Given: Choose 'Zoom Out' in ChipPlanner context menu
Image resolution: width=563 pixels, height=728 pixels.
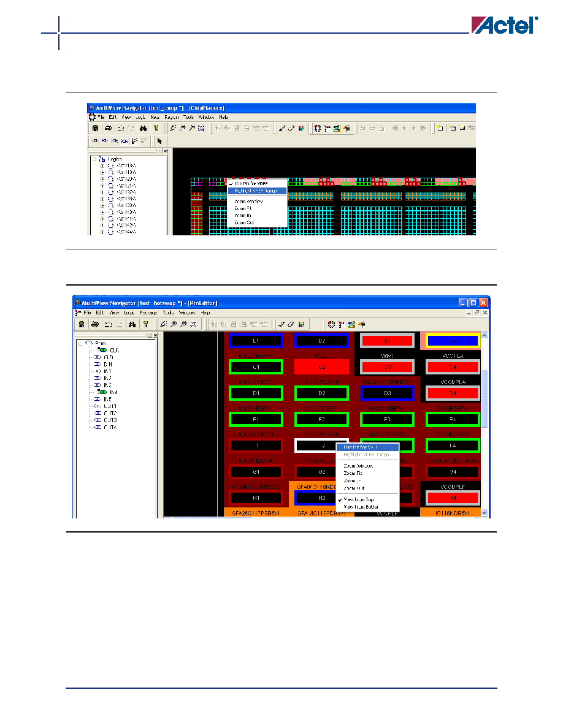Looking at the screenshot, I should (x=244, y=223).
